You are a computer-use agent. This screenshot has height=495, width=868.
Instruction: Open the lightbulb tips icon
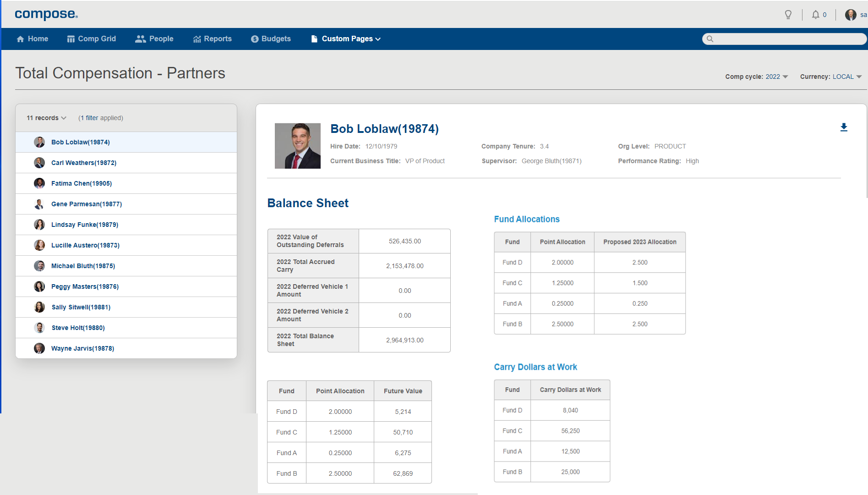pos(788,14)
